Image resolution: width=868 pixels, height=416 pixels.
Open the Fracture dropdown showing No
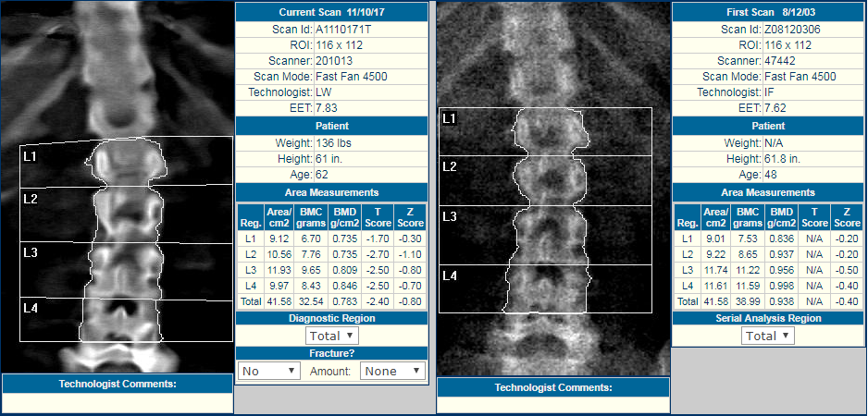[269, 371]
